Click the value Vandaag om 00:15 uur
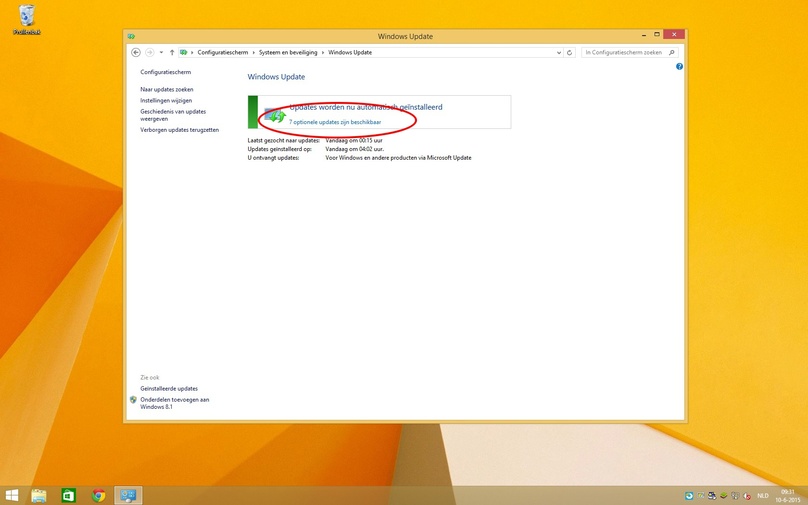This screenshot has height=505, width=808. pos(354,140)
